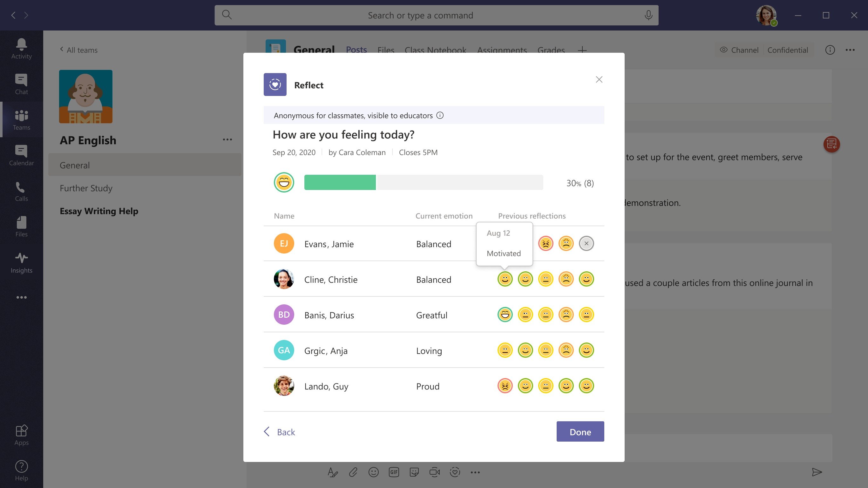Expand Essay Writing Help channel in sidebar
Viewport: 868px width, 488px height.
tap(98, 210)
